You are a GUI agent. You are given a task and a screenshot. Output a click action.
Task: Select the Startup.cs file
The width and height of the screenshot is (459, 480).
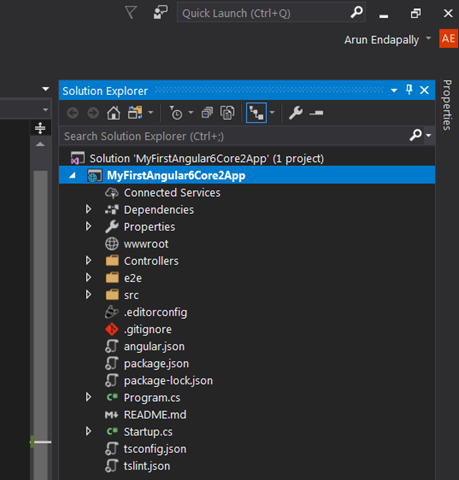pyautogui.click(x=148, y=432)
